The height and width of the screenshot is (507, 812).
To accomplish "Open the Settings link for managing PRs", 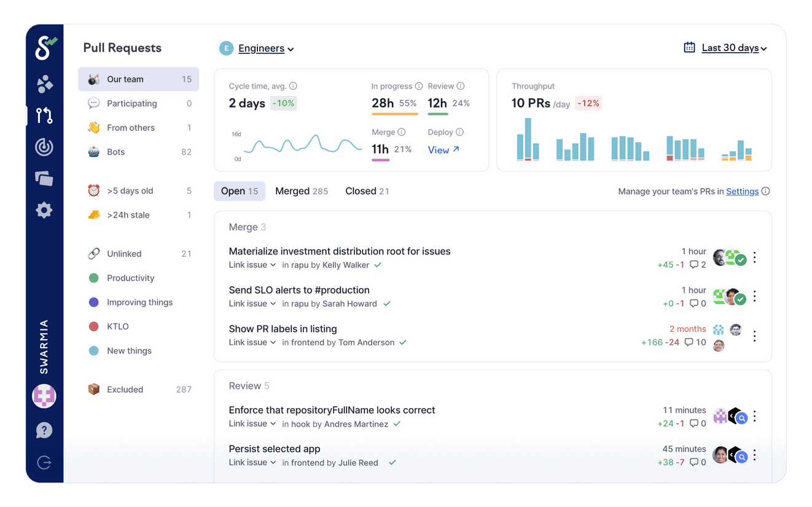I will pos(743,191).
